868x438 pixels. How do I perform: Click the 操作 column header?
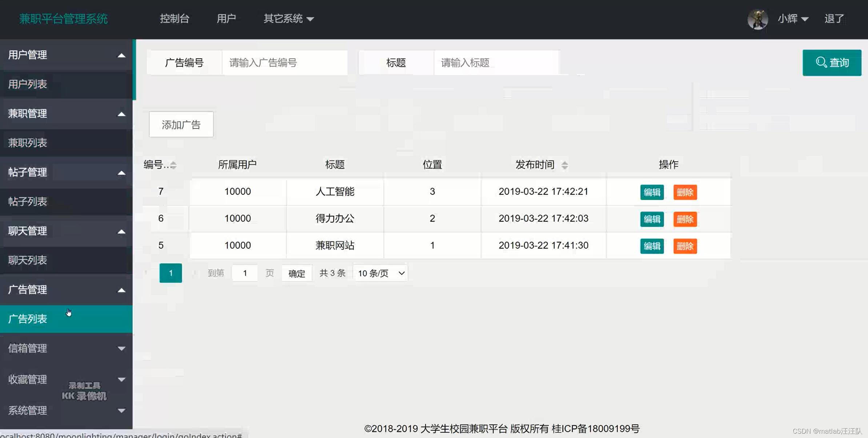(668, 165)
